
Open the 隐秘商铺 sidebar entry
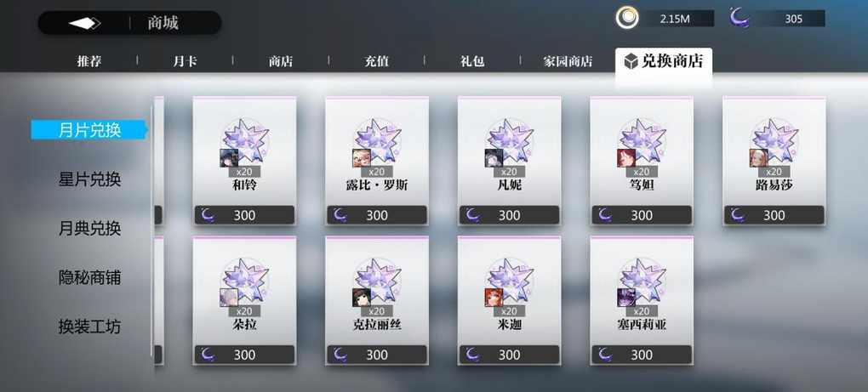click(x=89, y=277)
